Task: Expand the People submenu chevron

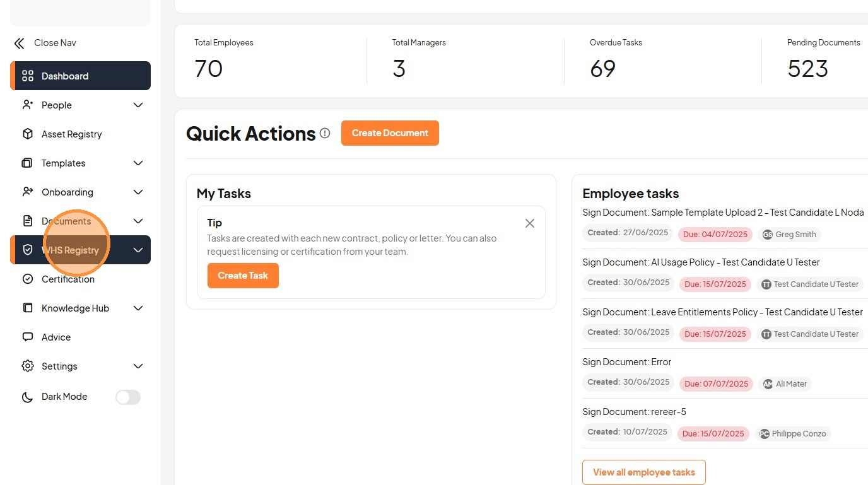Action: pos(138,105)
